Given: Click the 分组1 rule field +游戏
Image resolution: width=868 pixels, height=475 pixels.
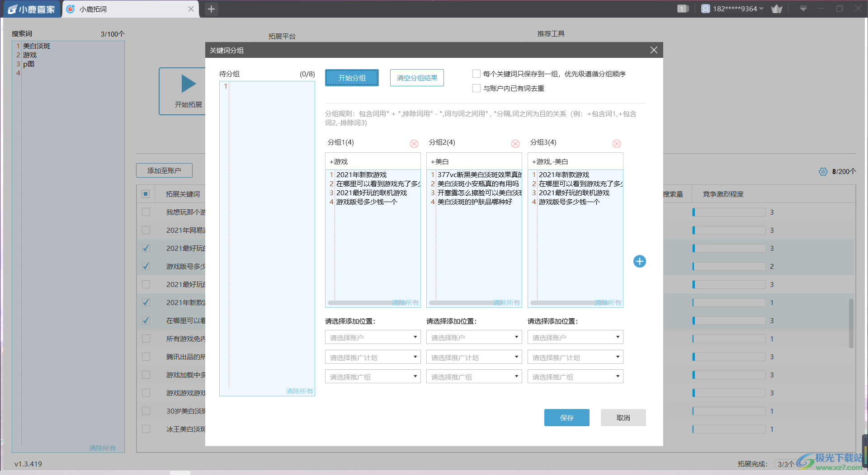Looking at the screenshot, I should click(373, 161).
